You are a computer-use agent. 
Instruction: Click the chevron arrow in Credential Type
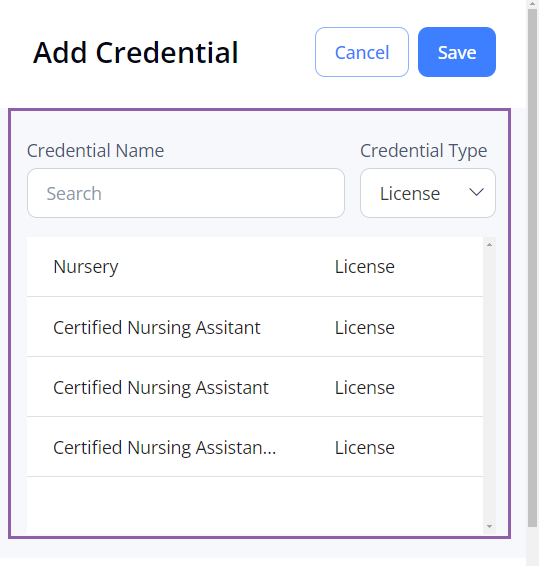tap(476, 192)
